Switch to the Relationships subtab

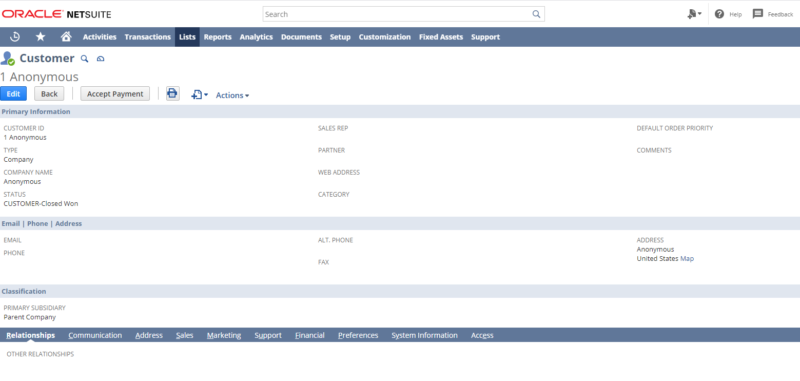pos(31,335)
